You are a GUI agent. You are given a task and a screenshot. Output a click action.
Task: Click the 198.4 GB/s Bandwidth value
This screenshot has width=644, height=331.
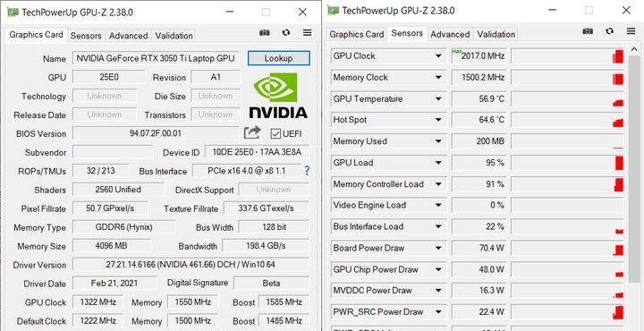pyautogui.click(x=266, y=246)
